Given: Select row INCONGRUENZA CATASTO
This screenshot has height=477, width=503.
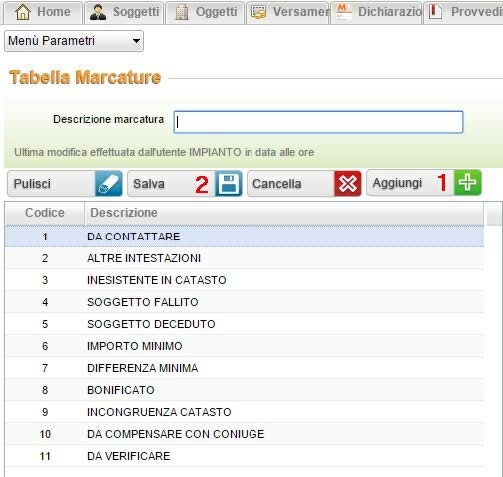Looking at the screenshot, I should [245, 412].
